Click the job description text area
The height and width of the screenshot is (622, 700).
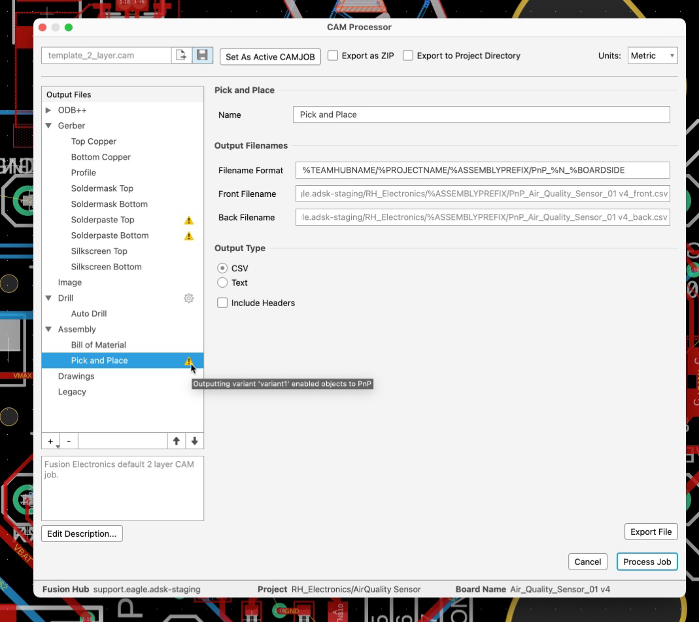pyautogui.click(x=122, y=488)
